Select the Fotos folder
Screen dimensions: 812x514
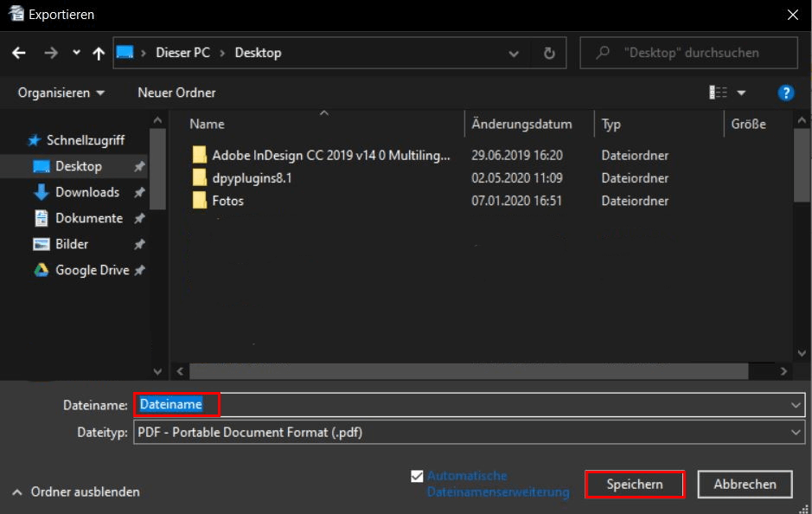(227, 201)
